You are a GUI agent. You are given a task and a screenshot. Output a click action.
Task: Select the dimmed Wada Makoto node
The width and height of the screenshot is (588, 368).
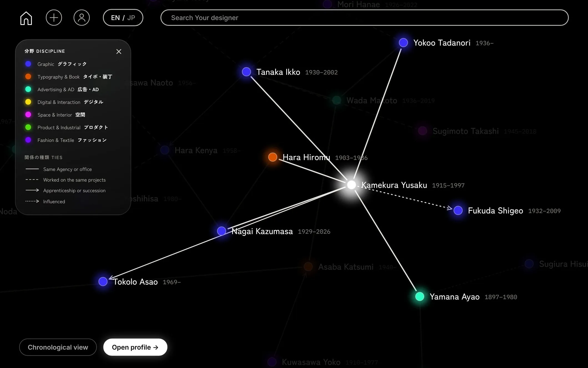click(336, 100)
